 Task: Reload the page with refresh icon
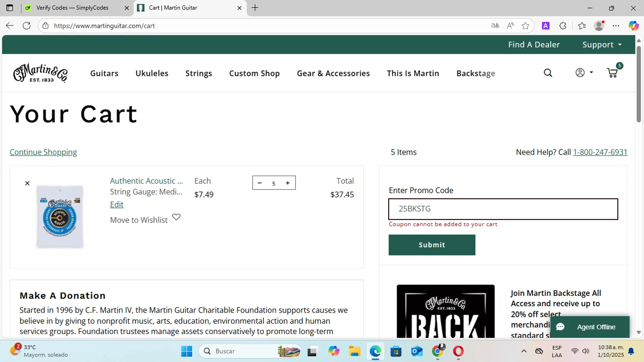click(x=27, y=26)
